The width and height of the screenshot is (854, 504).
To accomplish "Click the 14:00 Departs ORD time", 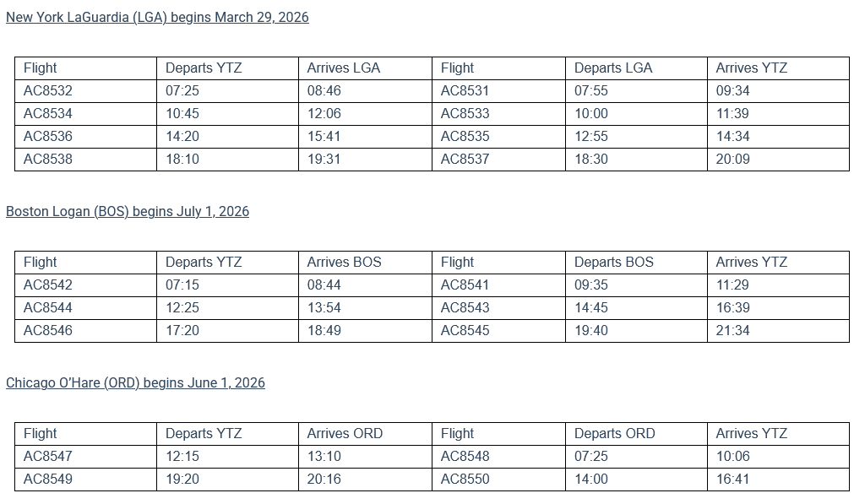I will (591, 479).
